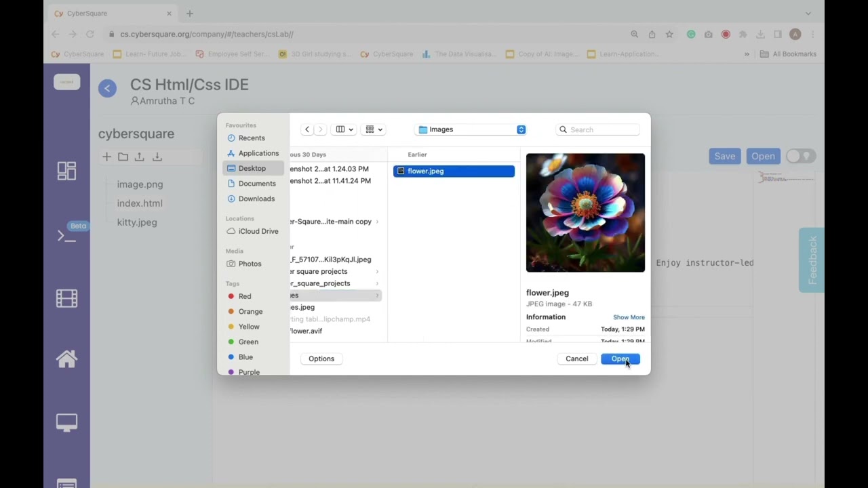This screenshot has width=868, height=488.
Task: Close the CyberSquare browser tab
Action: coord(169,14)
